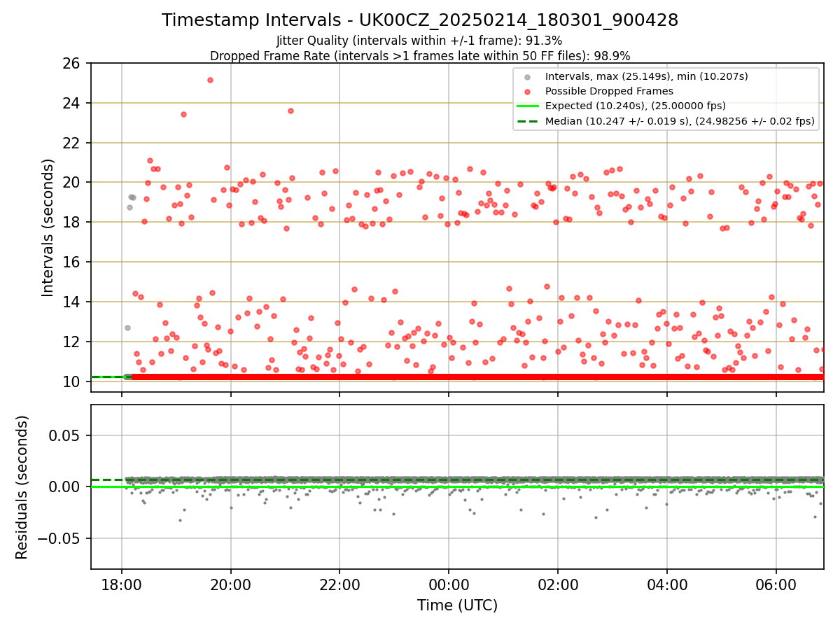
Task: Click legend entry 'Intervals, max (25.149s), min (10.207s)'
Action: pos(646,76)
